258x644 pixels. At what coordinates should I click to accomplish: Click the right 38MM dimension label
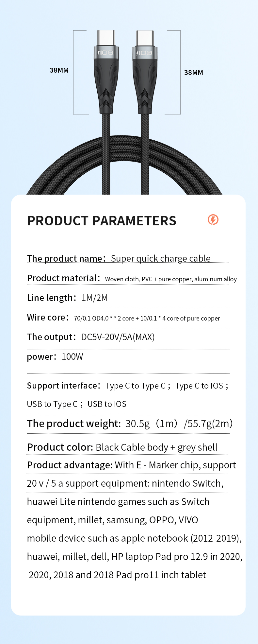tap(194, 73)
